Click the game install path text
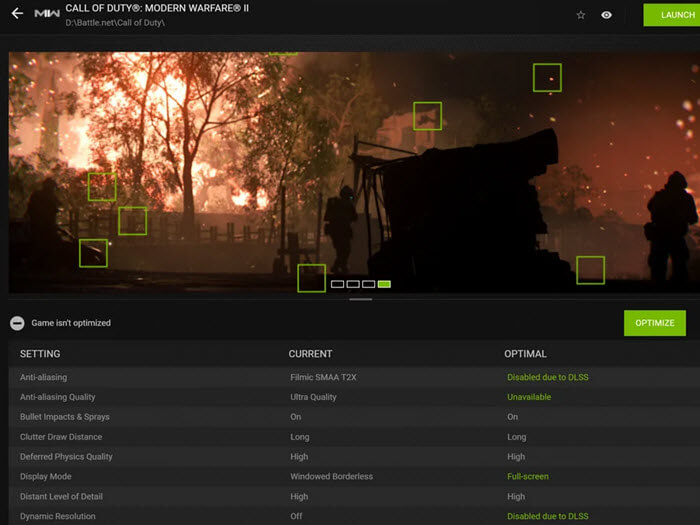Screen dimensions: 700x525 115,23
